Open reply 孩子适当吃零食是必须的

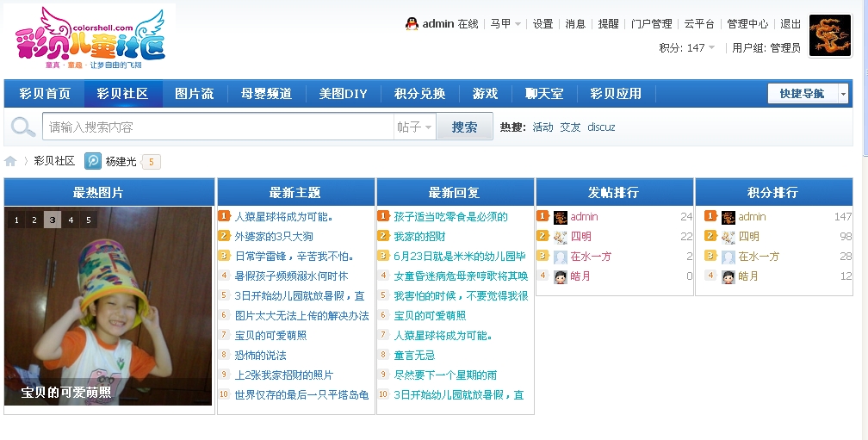pos(450,217)
